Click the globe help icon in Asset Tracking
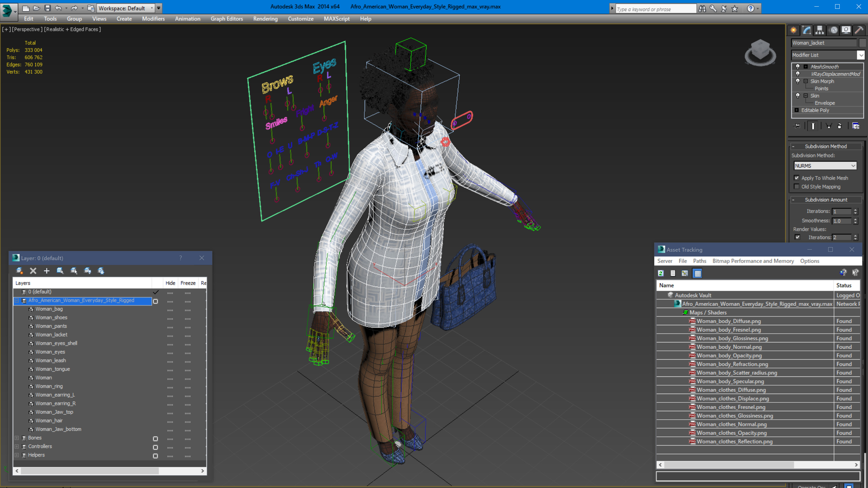The width and height of the screenshot is (868, 488). [x=843, y=273]
